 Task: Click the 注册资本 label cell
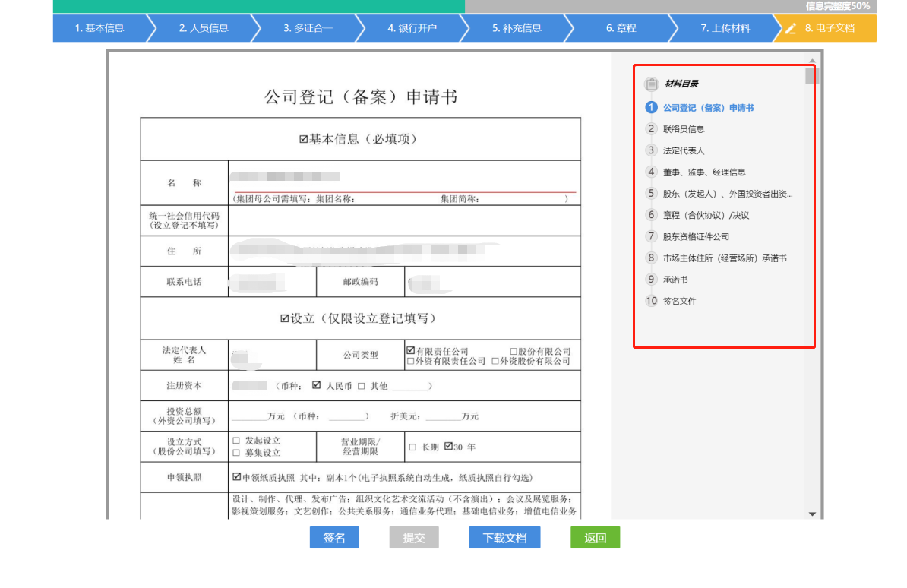coord(184,385)
